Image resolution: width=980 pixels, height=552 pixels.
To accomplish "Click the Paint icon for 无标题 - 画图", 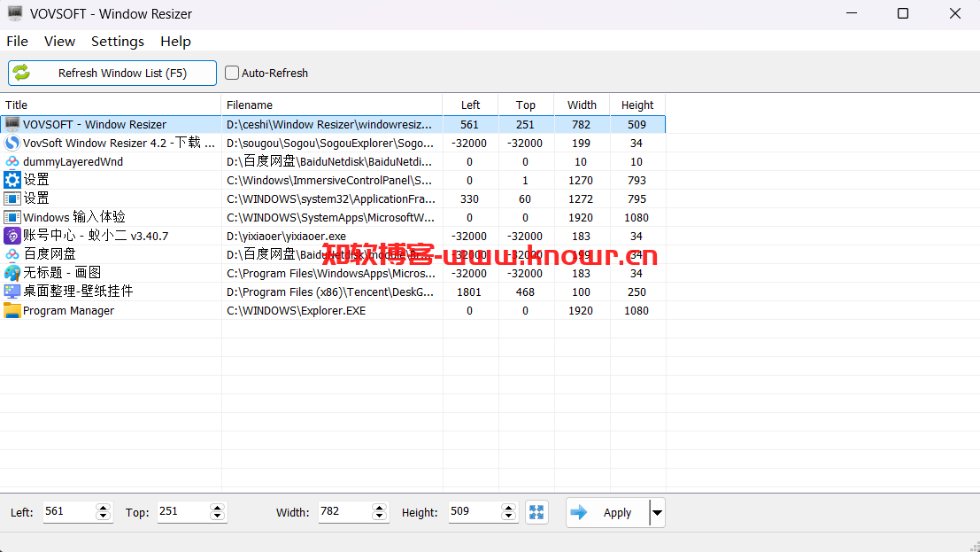I will [x=12, y=273].
